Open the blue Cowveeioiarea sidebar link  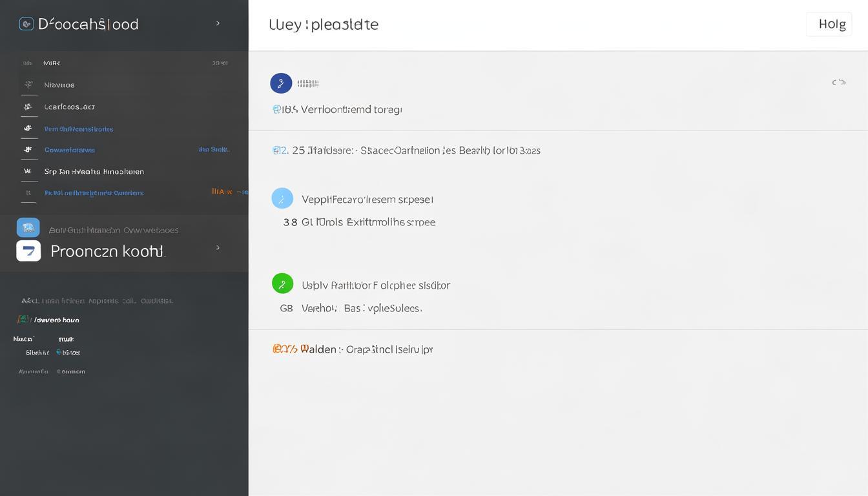(x=69, y=150)
